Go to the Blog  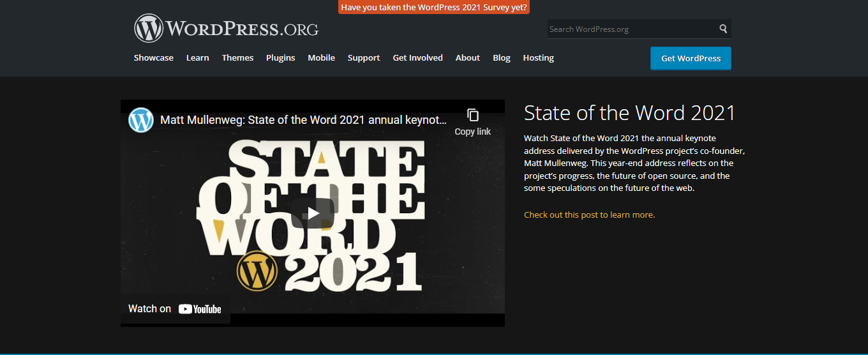pos(501,57)
